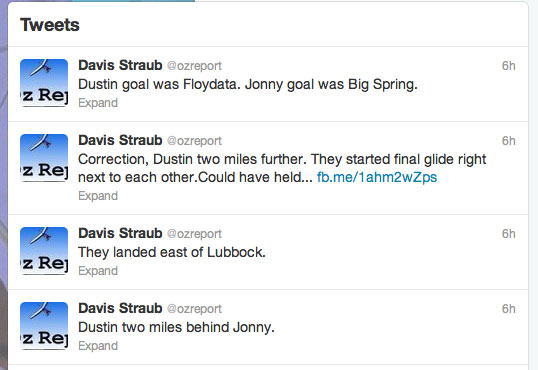Open Davis Straub name on Lubbock tweet

[x=120, y=233]
